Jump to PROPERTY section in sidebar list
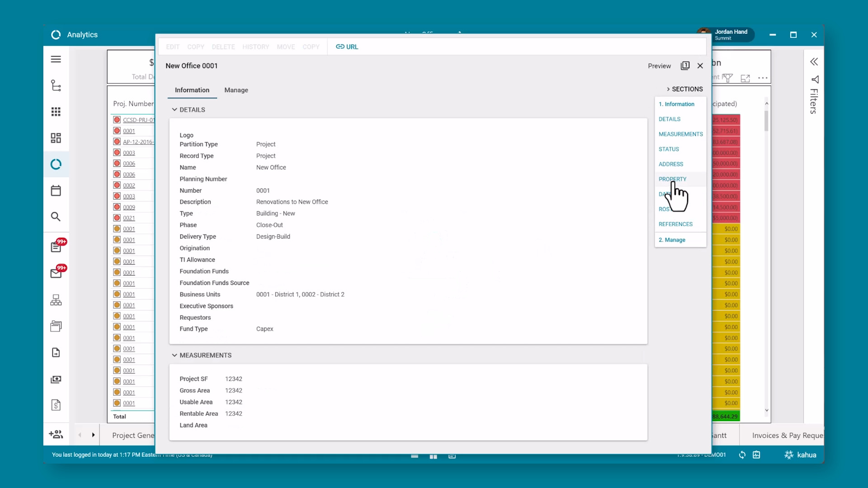This screenshot has height=488, width=868. click(672, 179)
